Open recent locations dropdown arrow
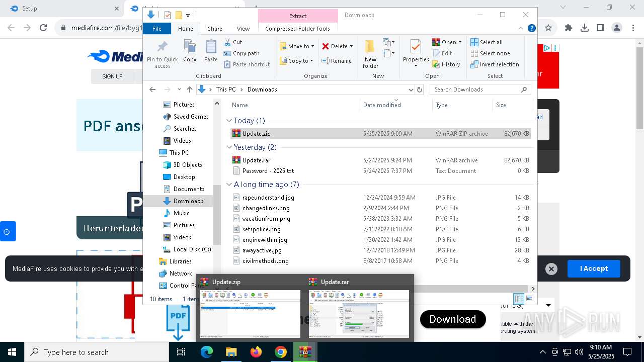644x362 pixels. (x=179, y=89)
